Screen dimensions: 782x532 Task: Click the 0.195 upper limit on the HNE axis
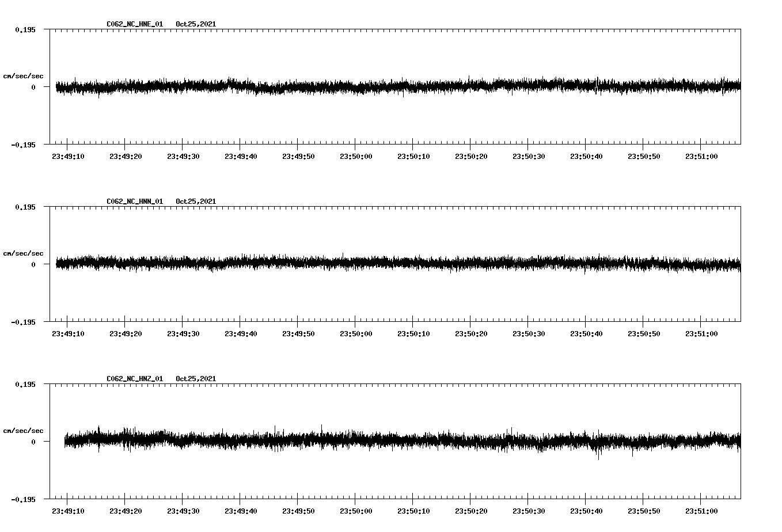(25, 29)
